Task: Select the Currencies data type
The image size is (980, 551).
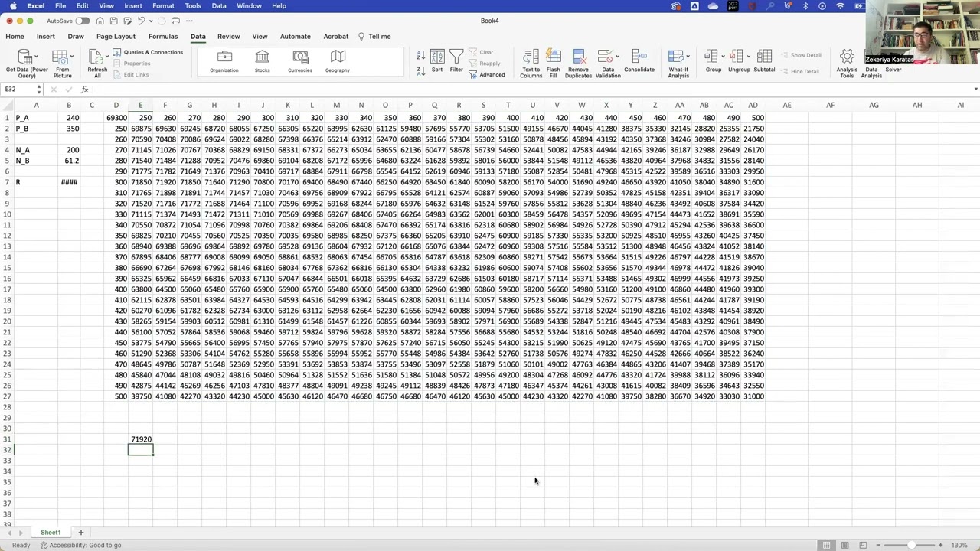Action: tap(300, 62)
